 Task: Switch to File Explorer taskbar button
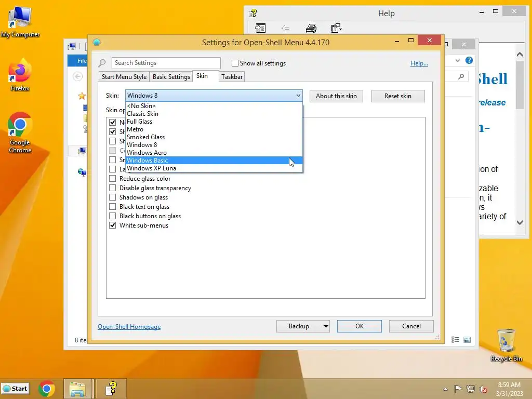[78, 389]
